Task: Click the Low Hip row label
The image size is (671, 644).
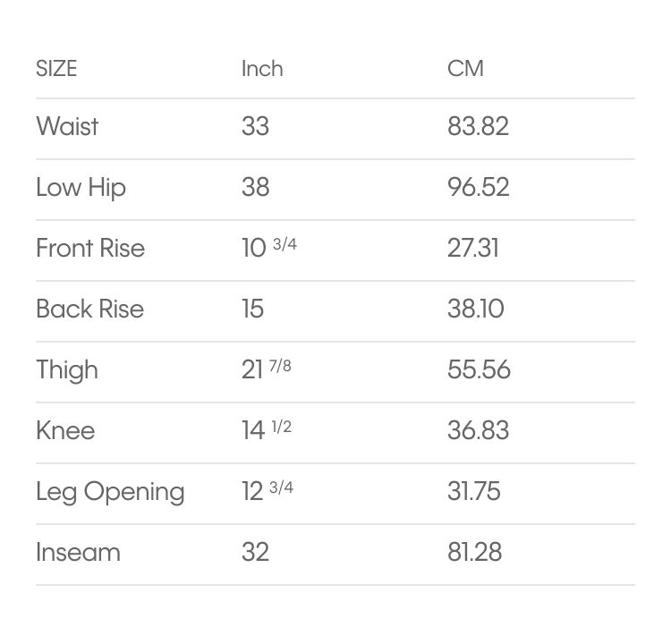Action: pyautogui.click(x=81, y=188)
